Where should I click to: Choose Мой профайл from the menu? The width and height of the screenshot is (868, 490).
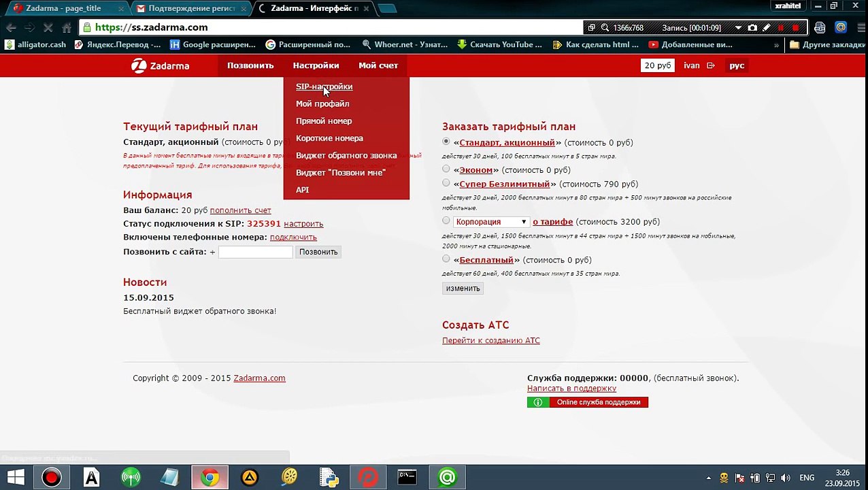[322, 104]
